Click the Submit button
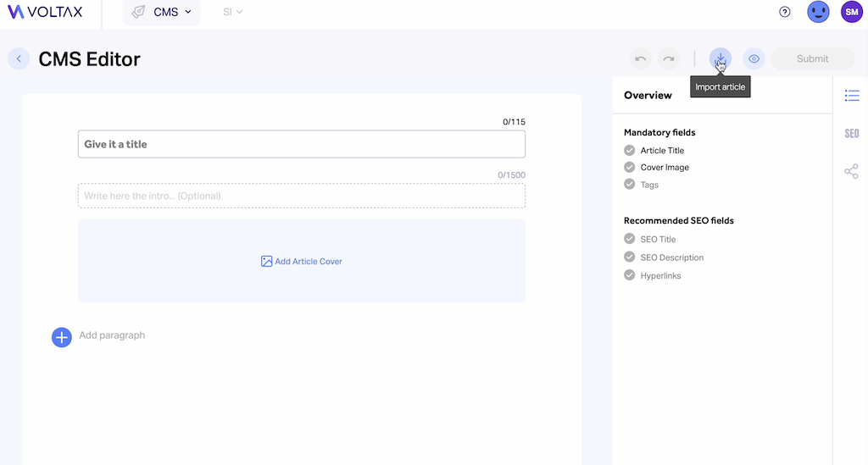The width and height of the screenshot is (868, 465). [812, 58]
